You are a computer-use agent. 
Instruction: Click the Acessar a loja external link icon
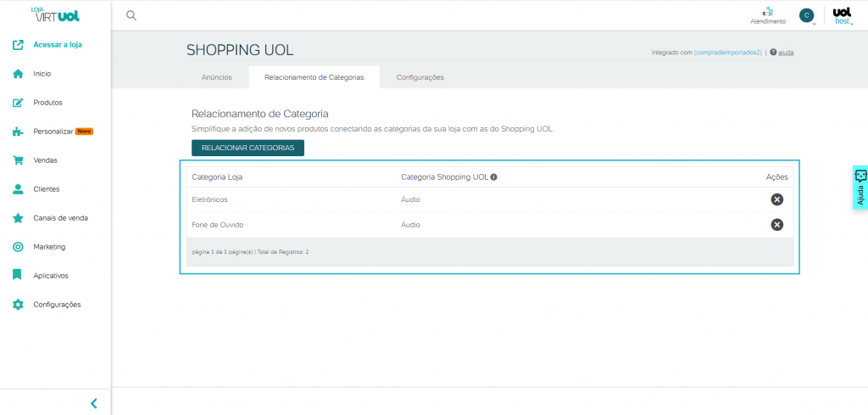tap(18, 45)
